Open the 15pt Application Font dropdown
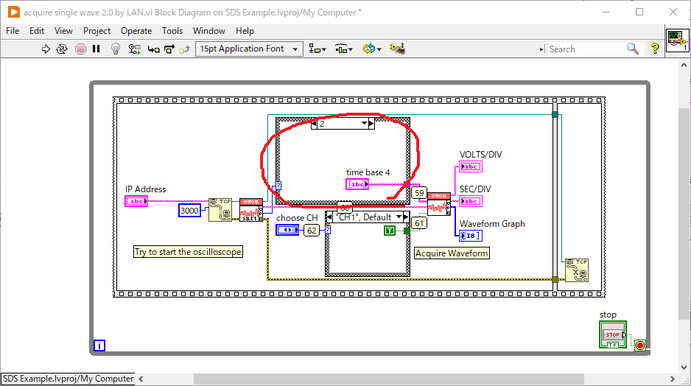 click(x=249, y=49)
